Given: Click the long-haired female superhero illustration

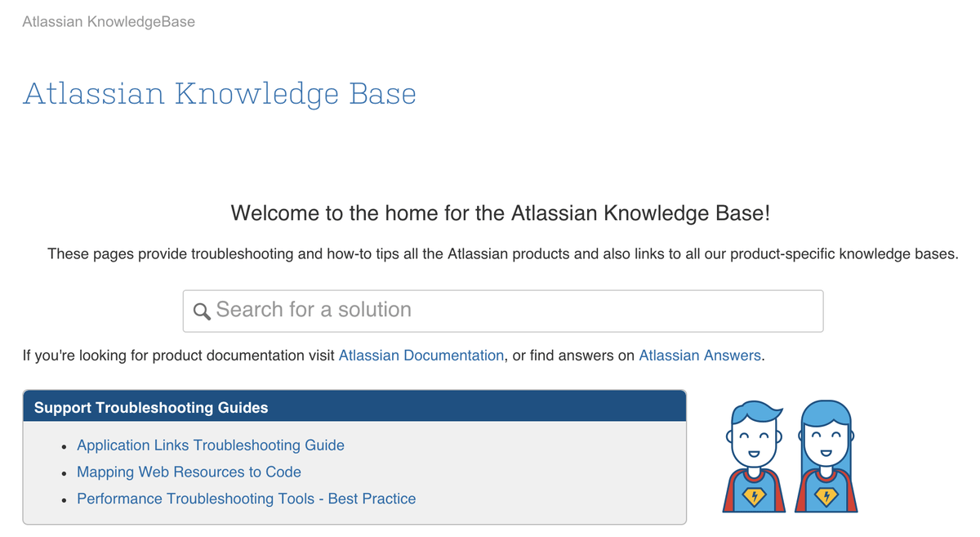Looking at the screenshot, I should click(826, 456).
